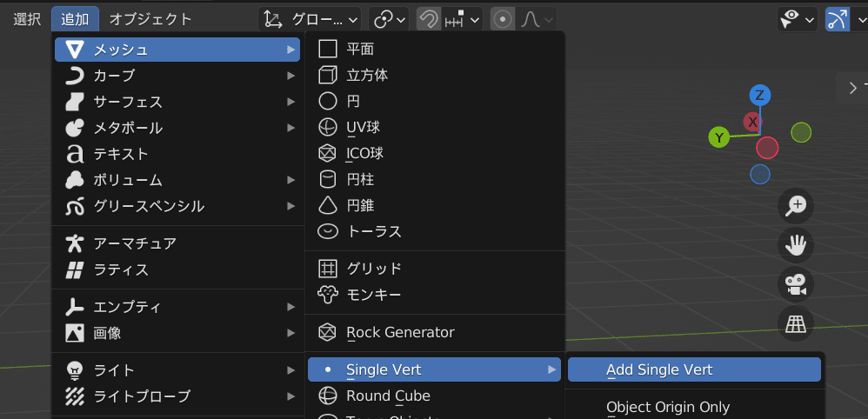This screenshot has height=419, width=868.
Task: Open the 画像 submenu
Action: coord(177,333)
